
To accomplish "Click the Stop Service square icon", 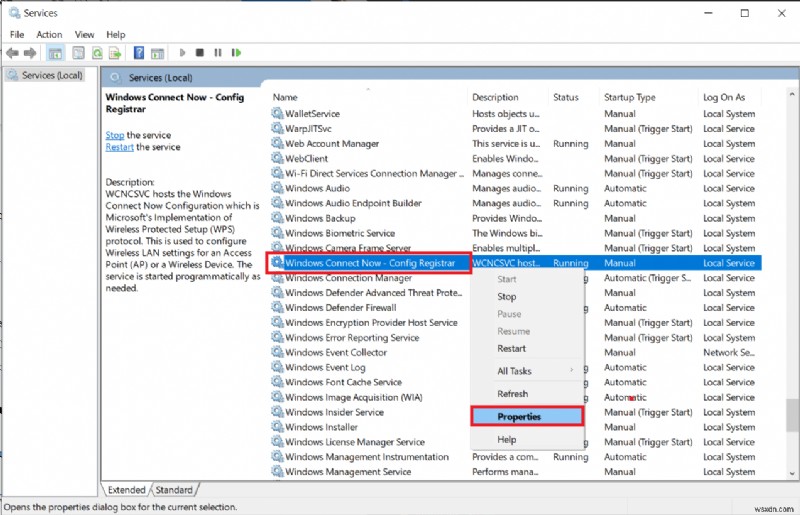I will 200,53.
